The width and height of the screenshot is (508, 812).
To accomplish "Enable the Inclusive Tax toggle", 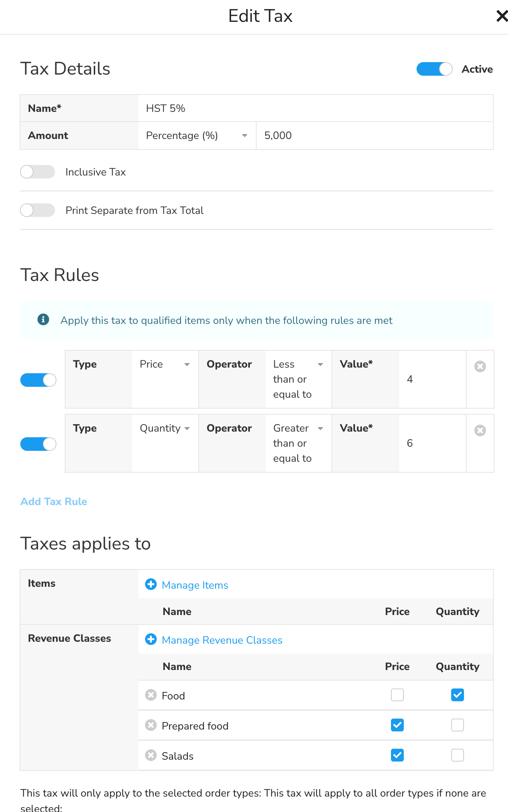I will (x=37, y=172).
